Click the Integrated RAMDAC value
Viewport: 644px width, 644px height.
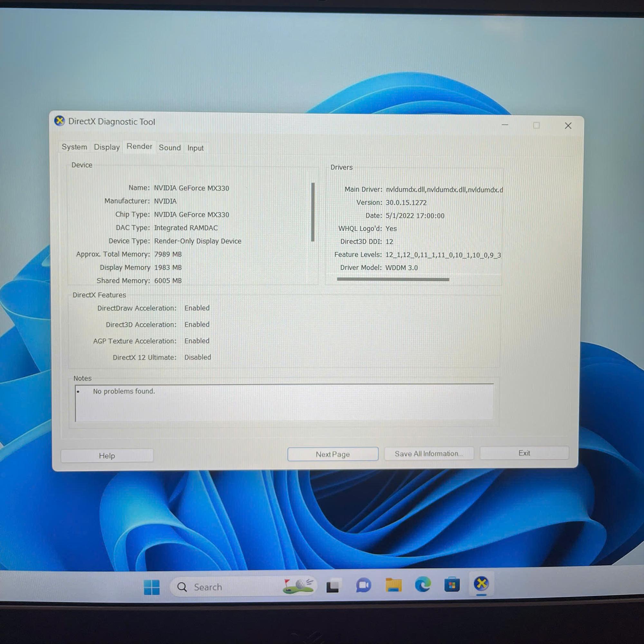pos(186,228)
